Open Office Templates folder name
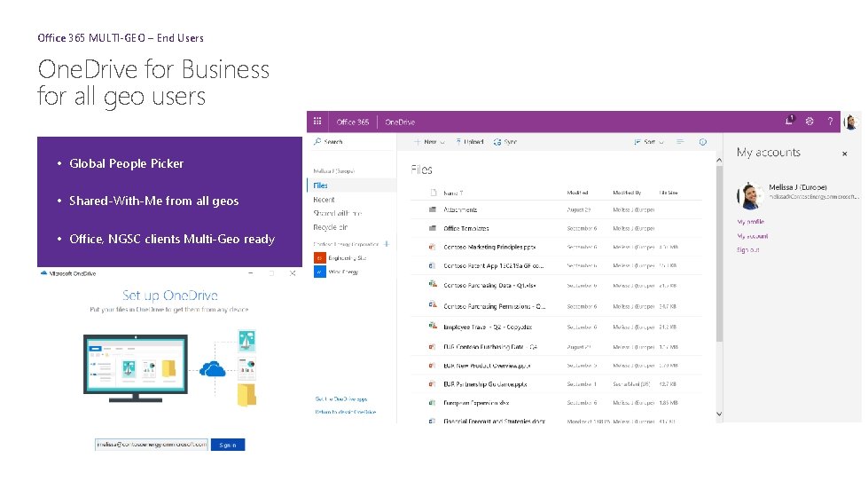 pos(466,228)
